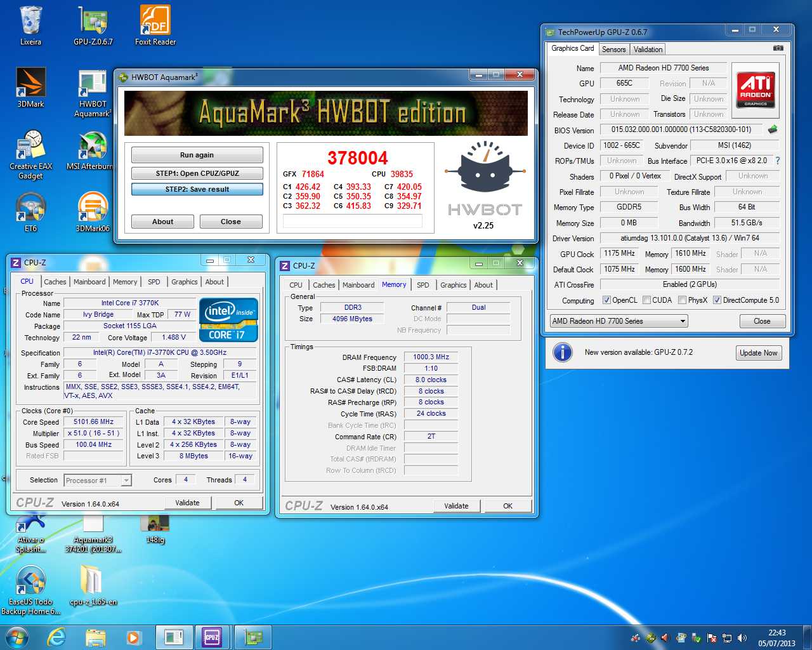Click the Safely Remove Hardware USB tray icon
This screenshot has height=650, width=812.
coord(697,638)
